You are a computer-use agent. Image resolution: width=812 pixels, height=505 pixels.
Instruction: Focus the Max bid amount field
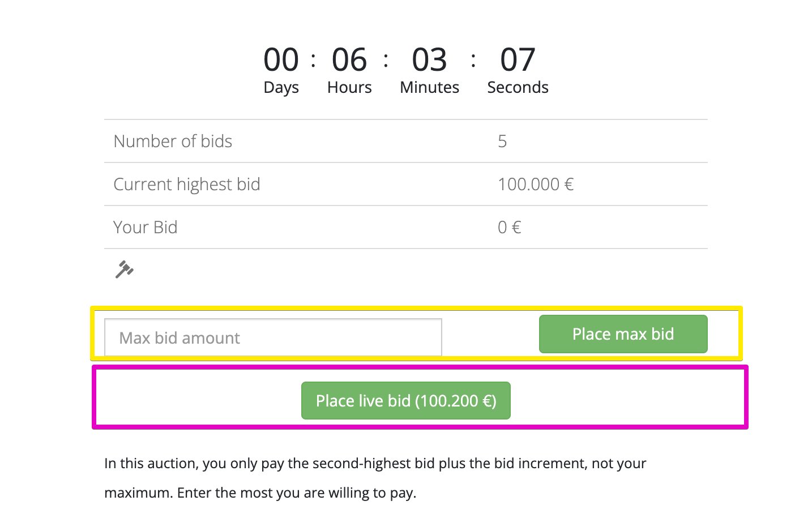pos(272,338)
